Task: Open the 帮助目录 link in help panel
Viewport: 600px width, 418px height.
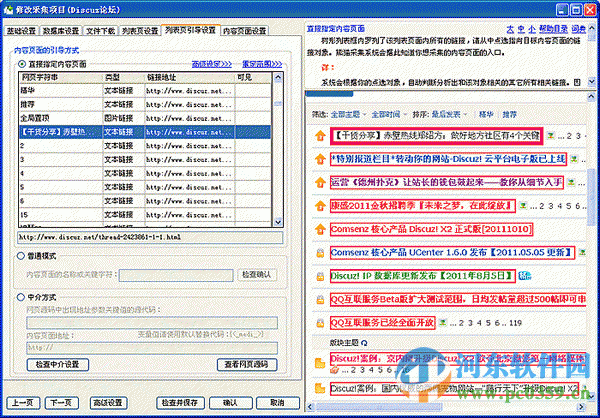Action: [x=553, y=29]
